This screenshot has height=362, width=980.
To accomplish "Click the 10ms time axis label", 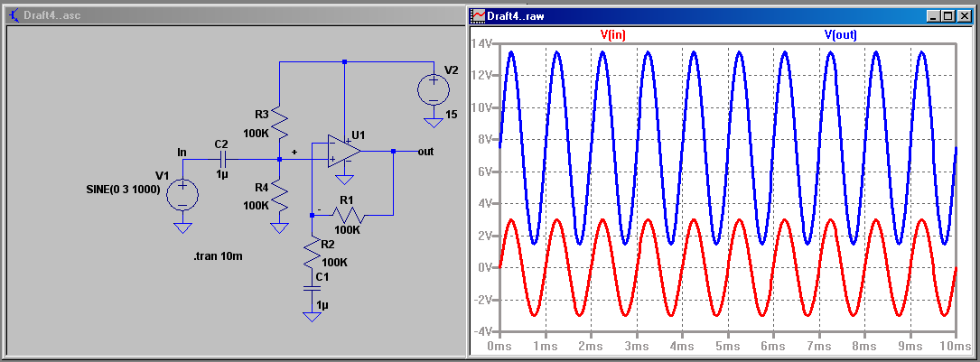I will click(956, 346).
